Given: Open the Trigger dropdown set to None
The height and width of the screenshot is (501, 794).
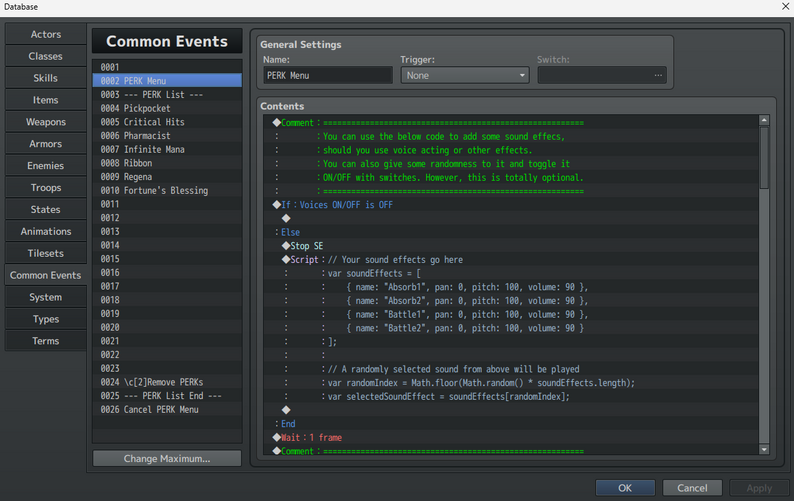Looking at the screenshot, I should pos(464,75).
